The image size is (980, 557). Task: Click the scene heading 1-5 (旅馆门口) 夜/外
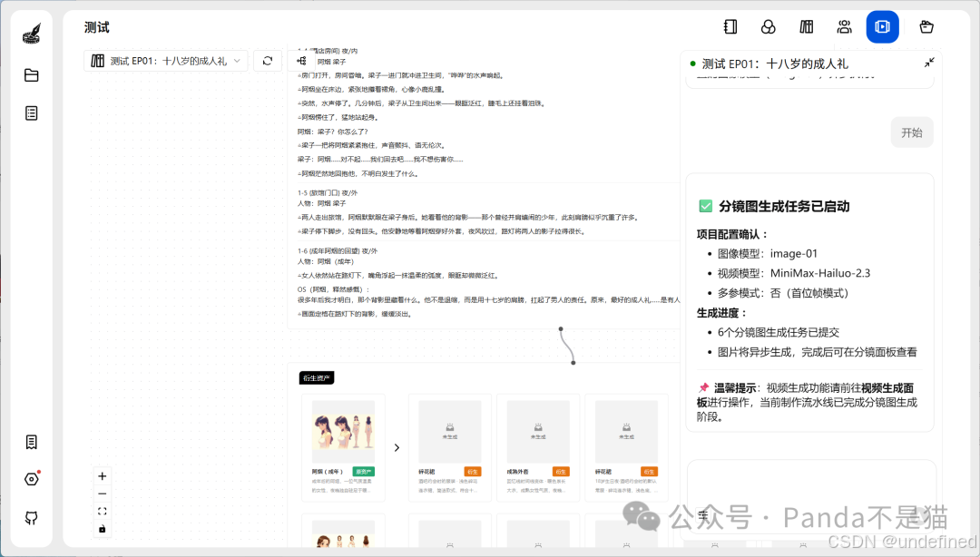[328, 192]
